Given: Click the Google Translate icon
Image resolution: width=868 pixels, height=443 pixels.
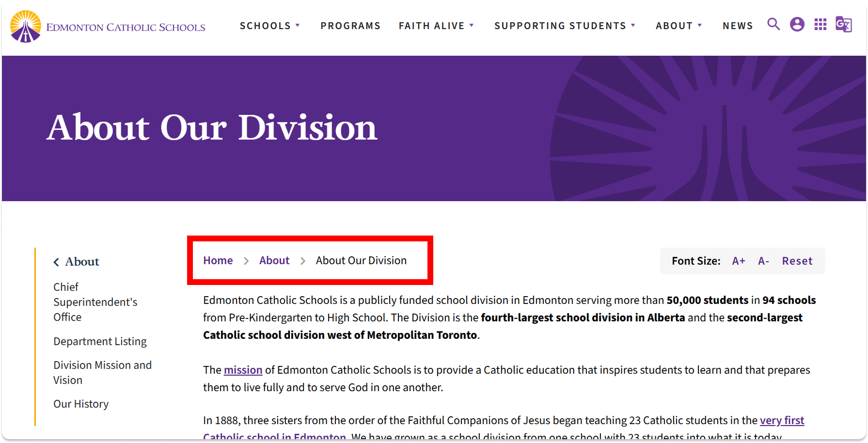Looking at the screenshot, I should (x=843, y=24).
